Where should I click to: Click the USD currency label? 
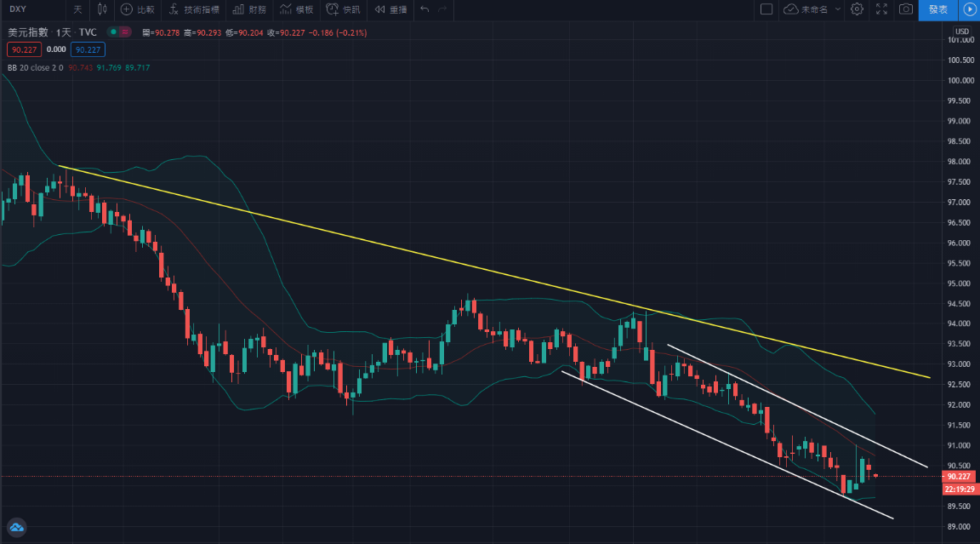tap(961, 32)
